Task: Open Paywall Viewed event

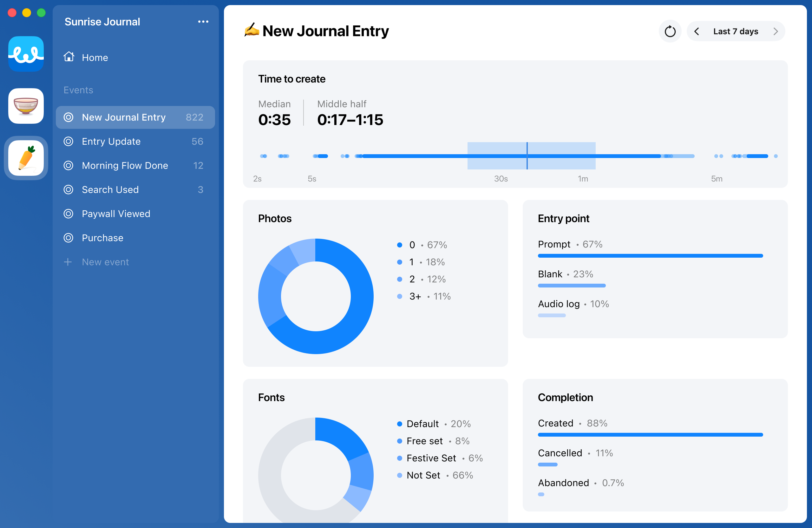Action: click(135, 214)
